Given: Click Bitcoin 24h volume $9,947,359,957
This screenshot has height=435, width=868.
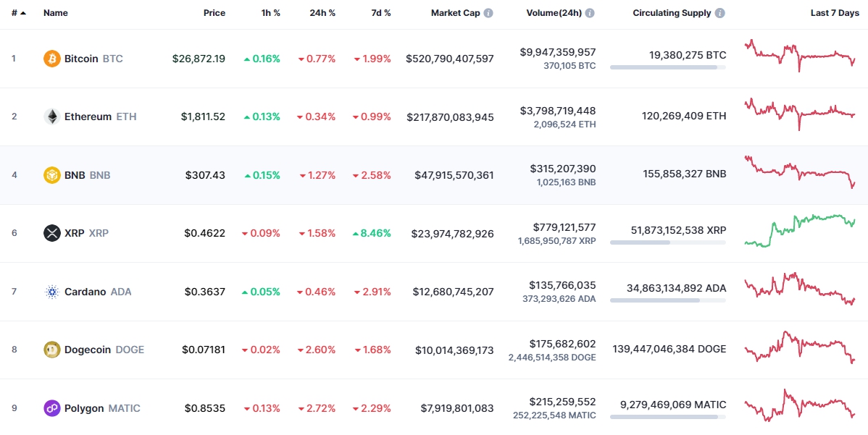Looking at the screenshot, I should 558,52.
